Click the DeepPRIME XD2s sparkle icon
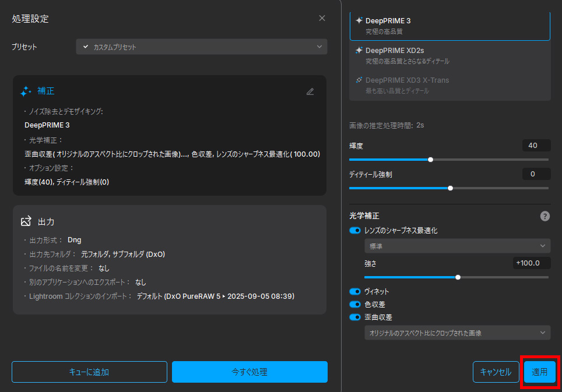This screenshot has width=562, height=392. click(x=359, y=50)
